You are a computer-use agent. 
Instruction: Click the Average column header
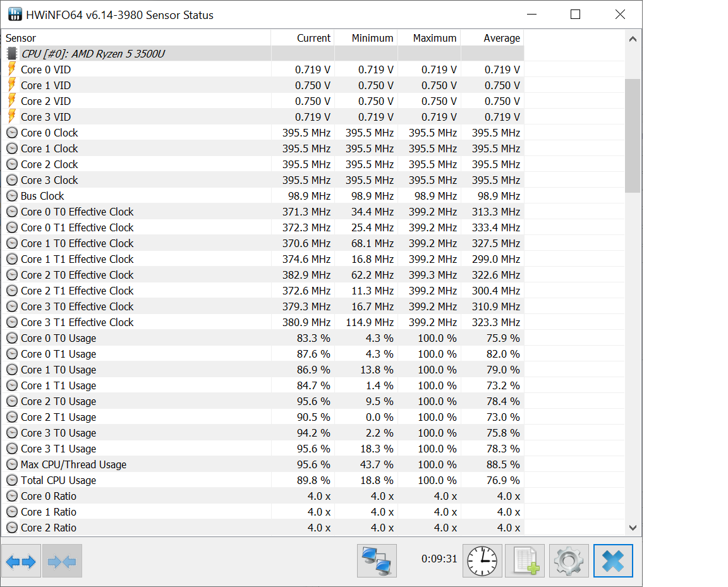pos(492,38)
